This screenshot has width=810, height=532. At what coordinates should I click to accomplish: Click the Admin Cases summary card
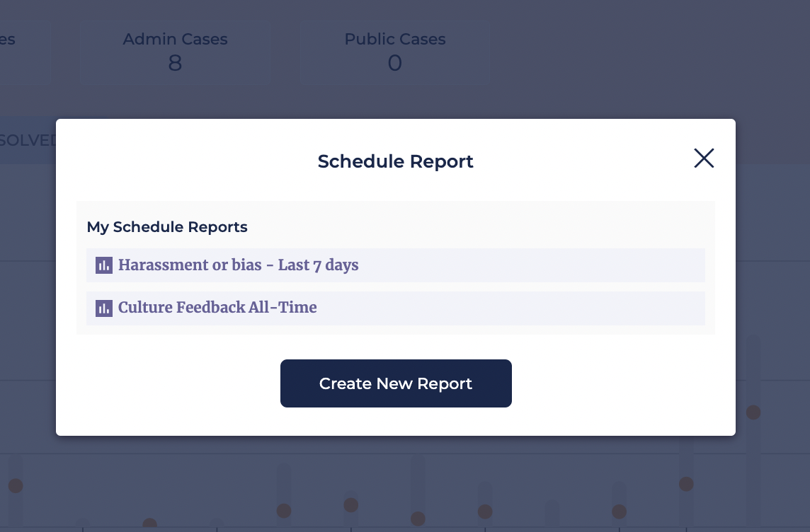175,52
